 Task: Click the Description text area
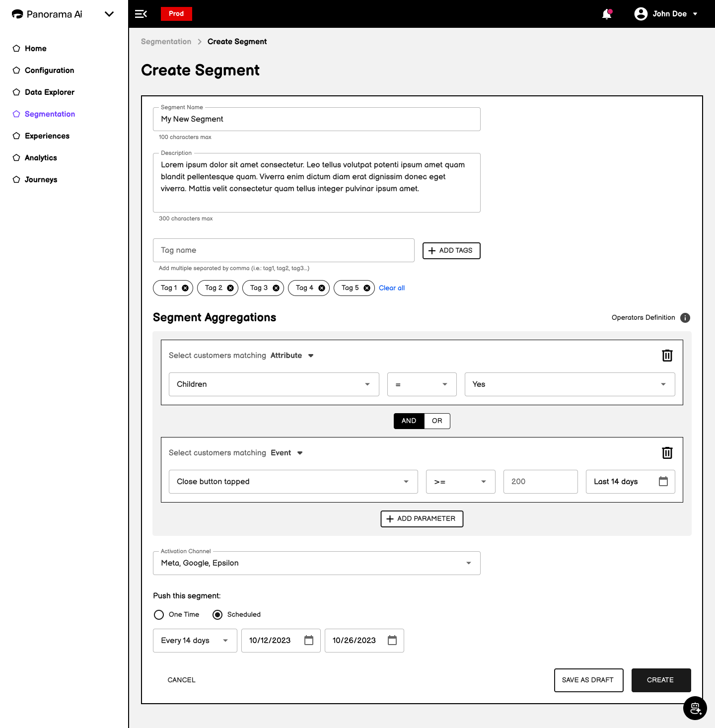tap(317, 183)
